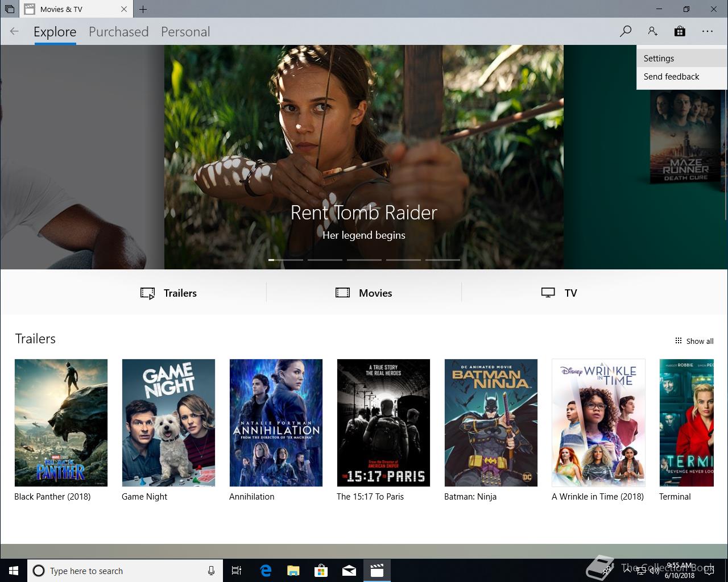
Task: Open Batman Ninja poster thumbnail
Action: tap(491, 423)
